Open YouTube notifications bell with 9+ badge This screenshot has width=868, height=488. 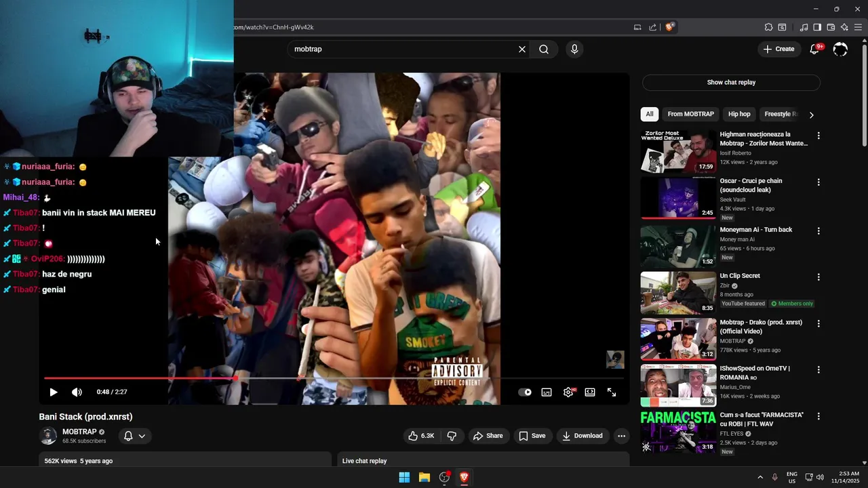coord(815,49)
